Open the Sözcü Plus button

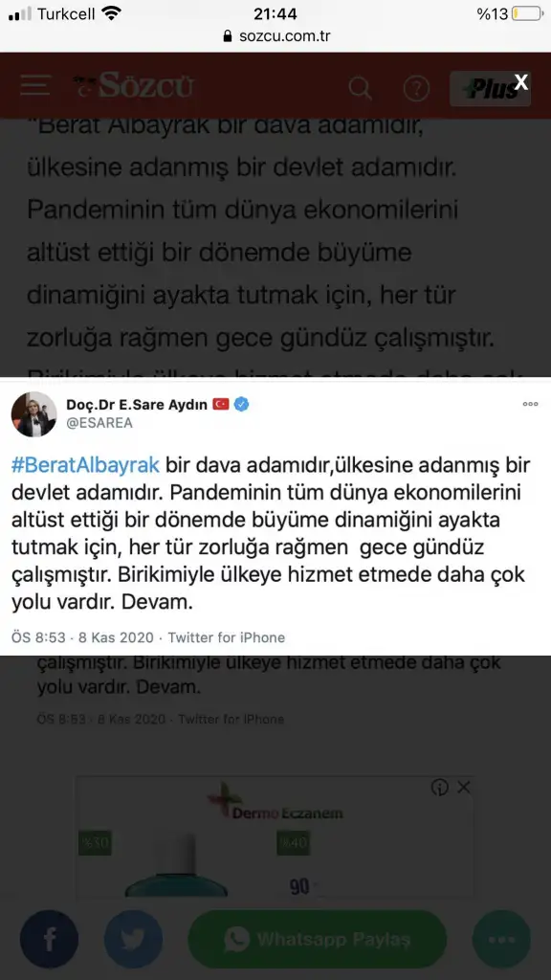pyautogui.click(x=490, y=88)
